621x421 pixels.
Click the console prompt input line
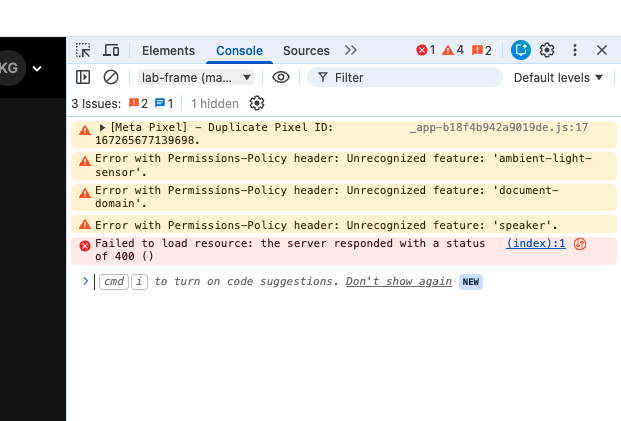pyautogui.click(x=344, y=282)
